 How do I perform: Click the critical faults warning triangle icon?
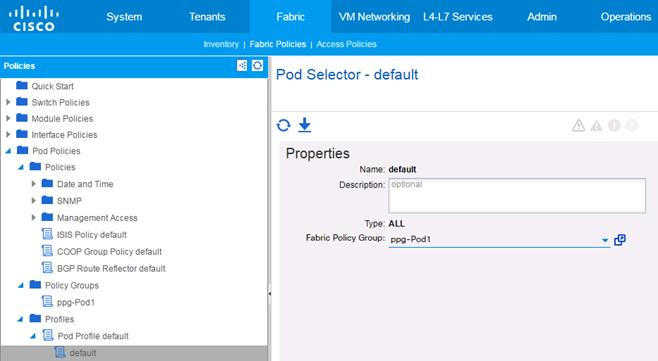coord(579,125)
